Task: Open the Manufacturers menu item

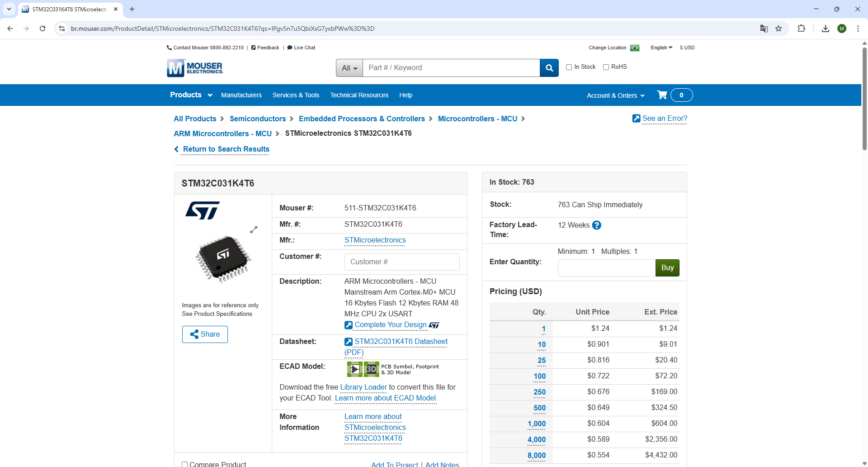Action: click(241, 95)
